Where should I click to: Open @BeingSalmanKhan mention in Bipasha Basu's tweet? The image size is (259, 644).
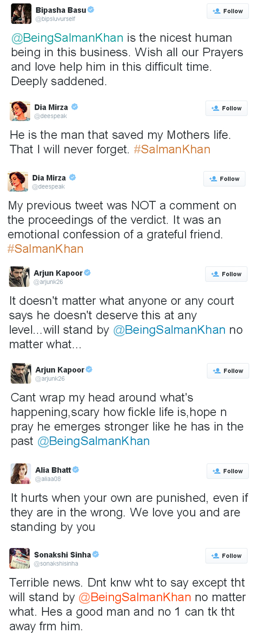tap(67, 38)
